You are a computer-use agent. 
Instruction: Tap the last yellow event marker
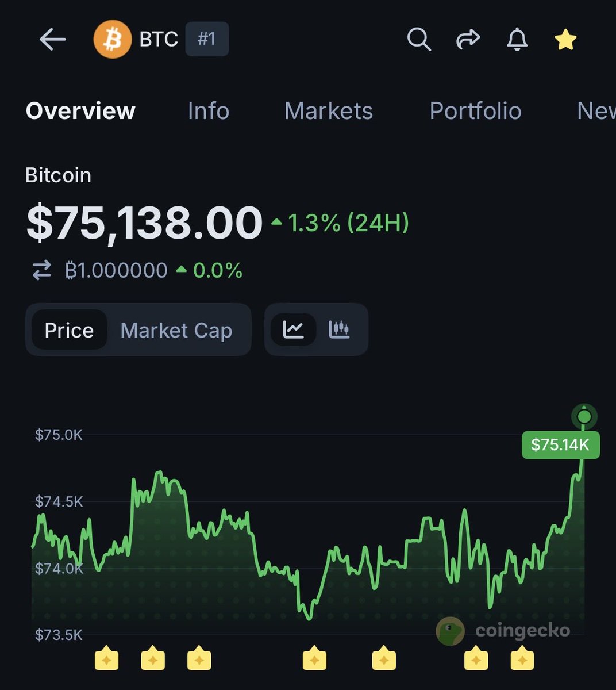(522, 659)
